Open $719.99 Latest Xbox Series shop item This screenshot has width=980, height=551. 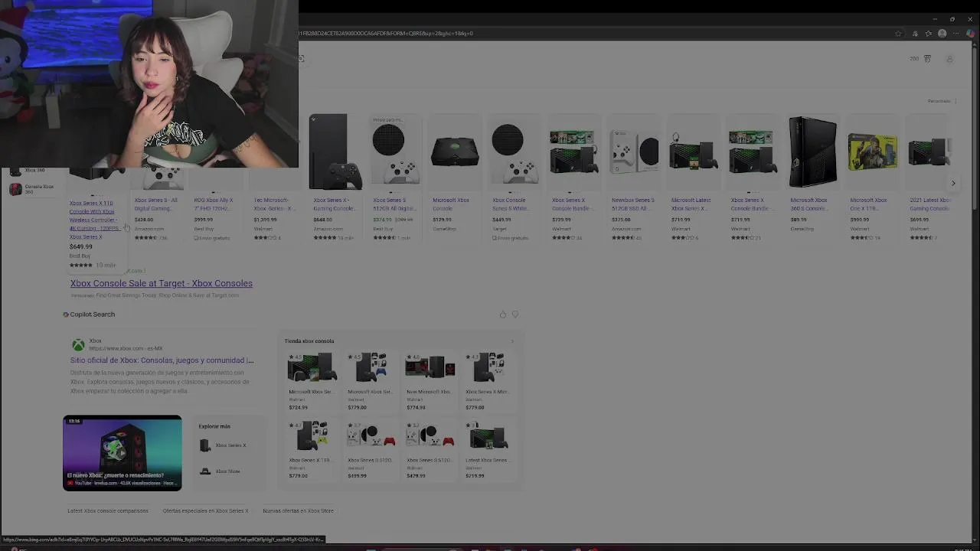click(x=488, y=450)
